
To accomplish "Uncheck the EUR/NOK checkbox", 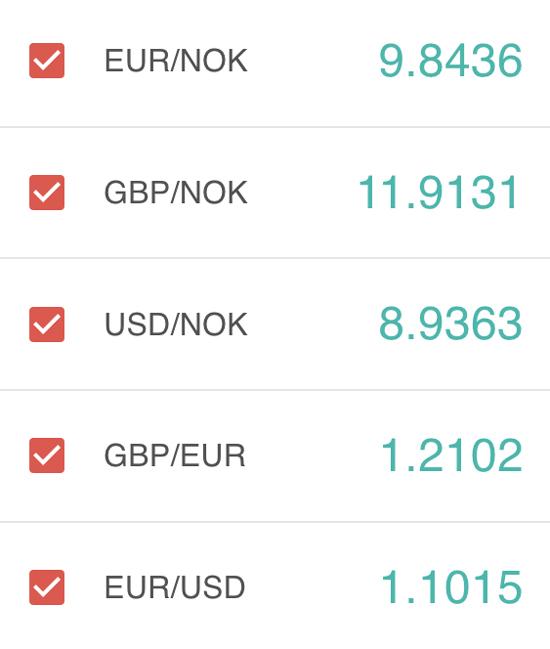I will (x=47, y=60).
